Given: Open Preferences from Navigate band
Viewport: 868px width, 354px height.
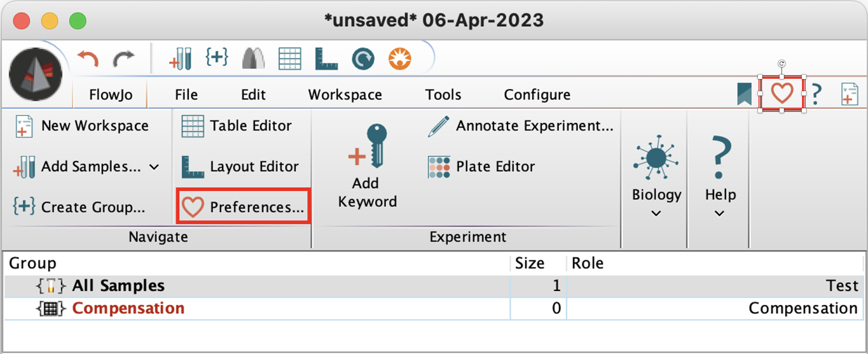Looking at the screenshot, I should click(x=244, y=207).
